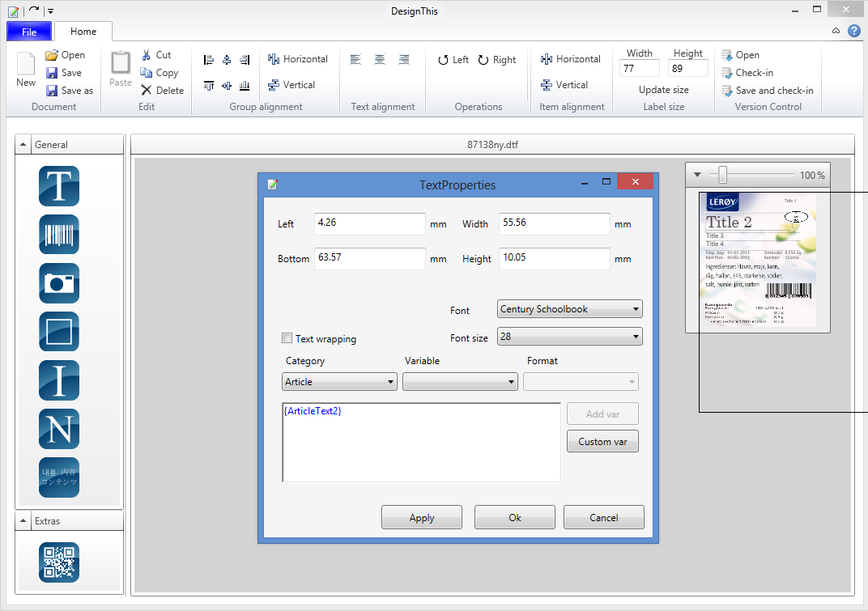Collapse the Extras panel section
This screenshot has height=611, width=868.
coord(23,521)
